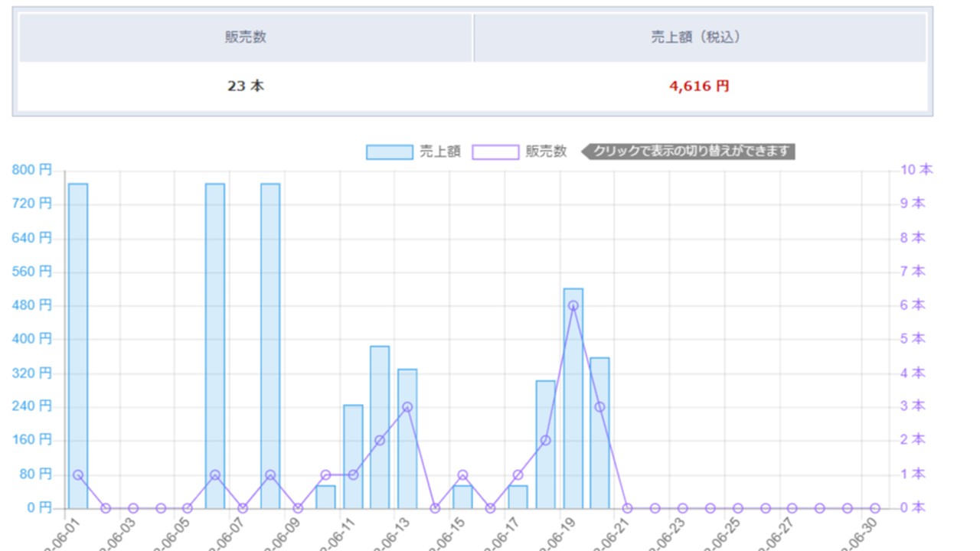
Task: Click the 400 円 left axis label
Action: (x=33, y=338)
